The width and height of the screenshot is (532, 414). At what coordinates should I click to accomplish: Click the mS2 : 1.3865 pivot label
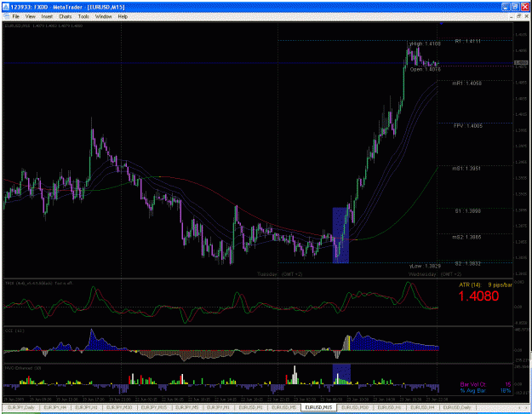[466, 238]
